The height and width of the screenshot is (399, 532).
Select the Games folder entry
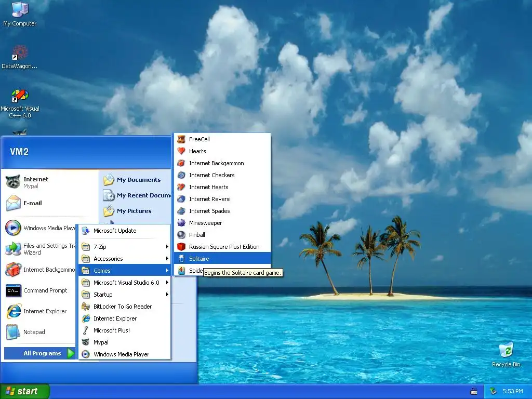tap(125, 270)
